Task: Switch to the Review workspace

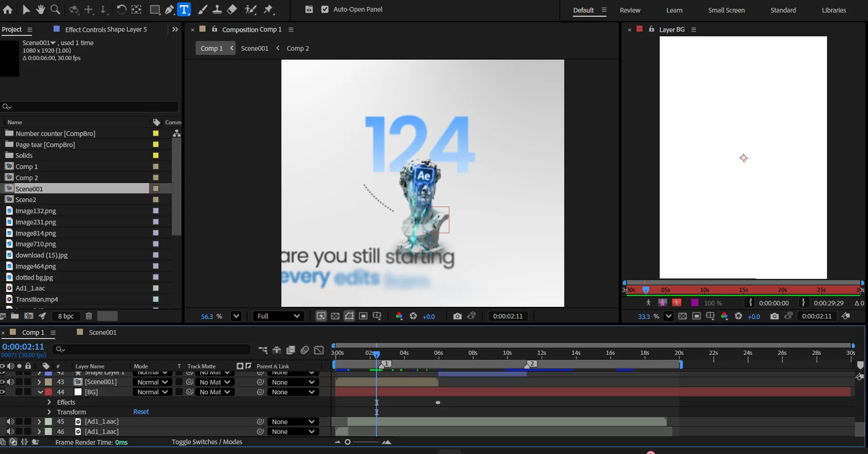Action: coord(630,10)
